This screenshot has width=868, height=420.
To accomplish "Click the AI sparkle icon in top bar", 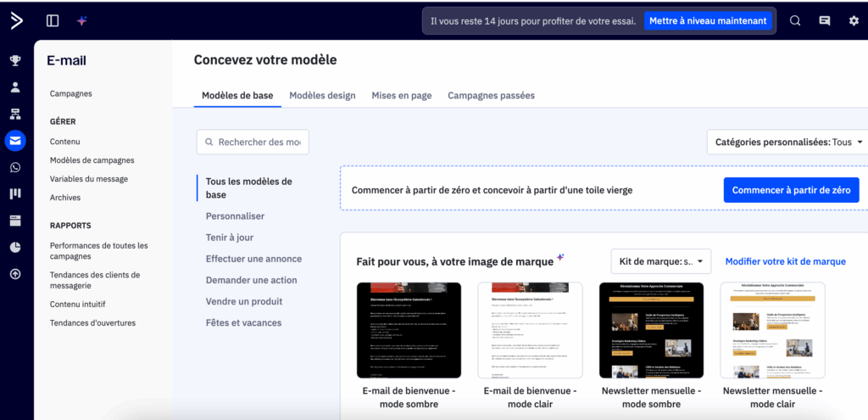I will coord(81,20).
